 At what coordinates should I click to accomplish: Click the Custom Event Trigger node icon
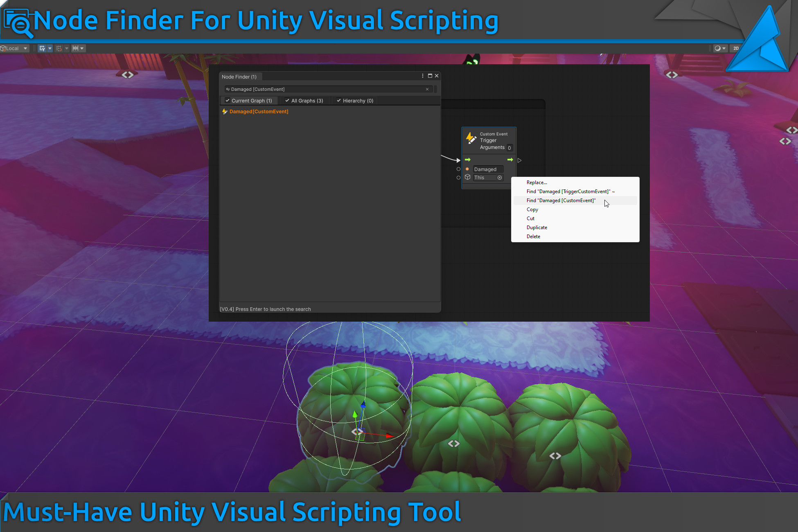(471, 138)
